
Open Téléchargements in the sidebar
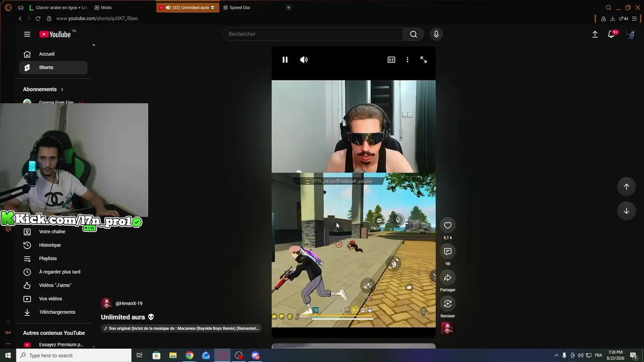[x=53, y=312]
